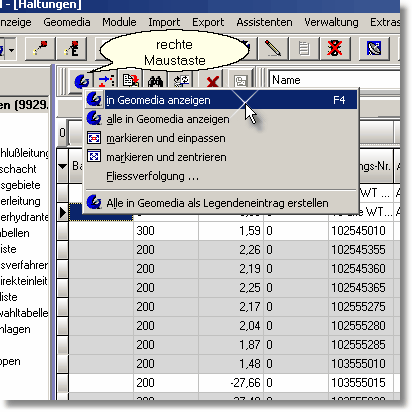Click the 'ngs-Nr.' column header
Screen dimensions: 412x412
coord(376,166)
